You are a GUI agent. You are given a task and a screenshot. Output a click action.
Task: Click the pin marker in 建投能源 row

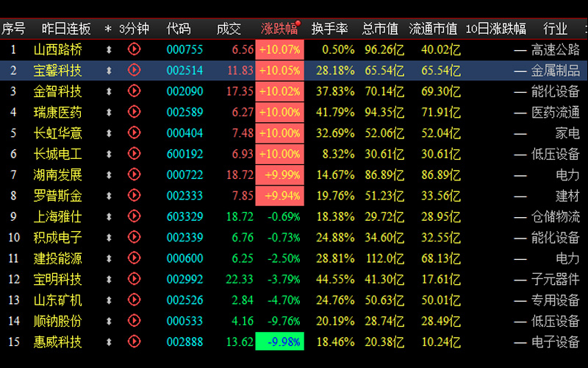[109, 258]
